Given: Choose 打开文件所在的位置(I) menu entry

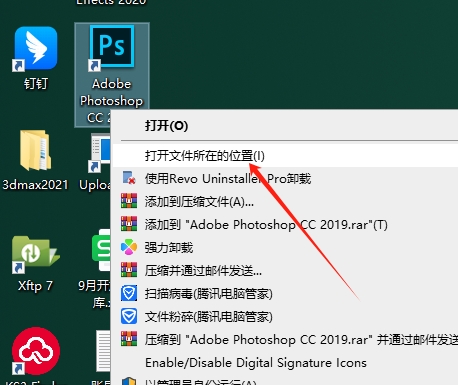Looking at the screenshot, I should pos(285,156).
